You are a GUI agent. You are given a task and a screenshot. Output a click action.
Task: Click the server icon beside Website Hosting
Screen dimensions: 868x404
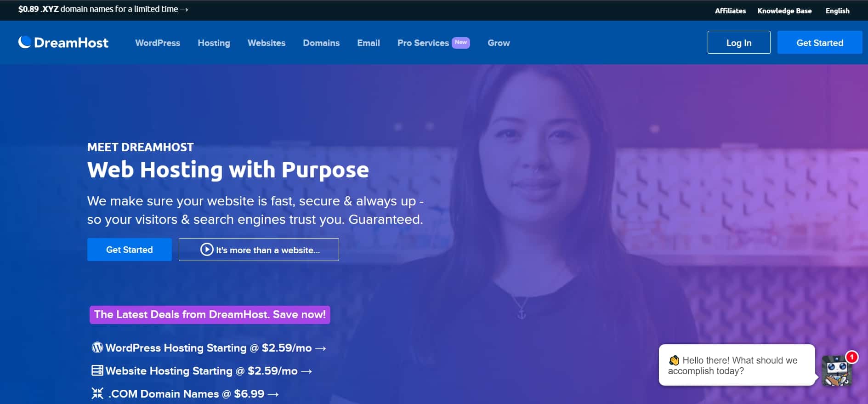97,370
